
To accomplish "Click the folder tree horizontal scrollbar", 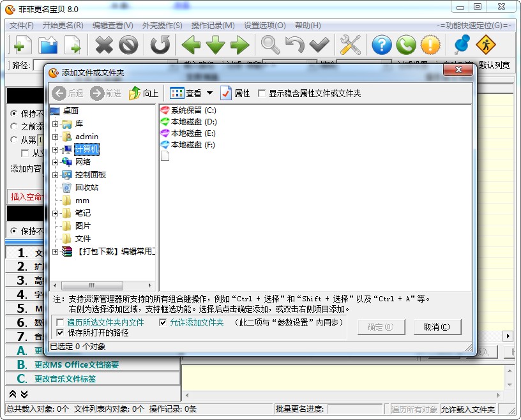I will click(102, 285).
